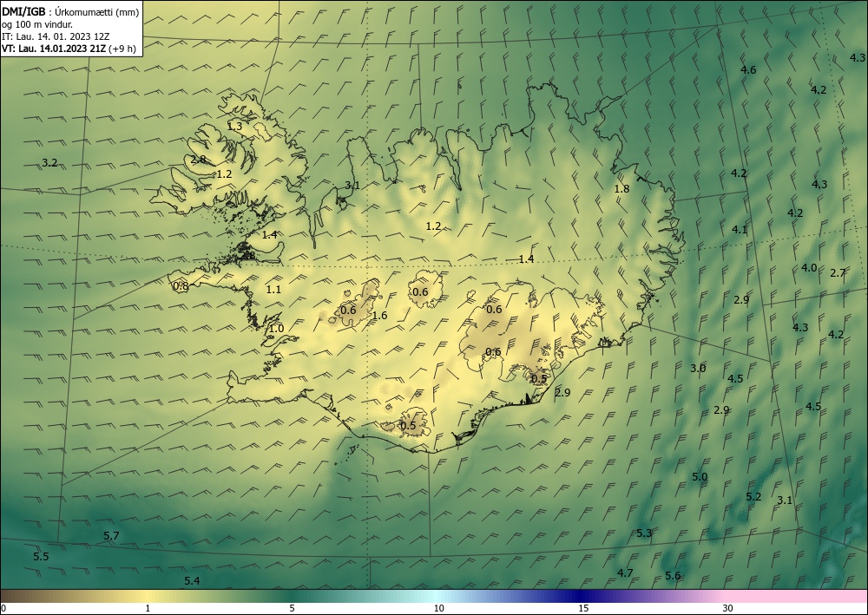Click the '15' tick label on the color scale
Screen dimensions: 868x615
pyautogui.click(x=583, y=608)
